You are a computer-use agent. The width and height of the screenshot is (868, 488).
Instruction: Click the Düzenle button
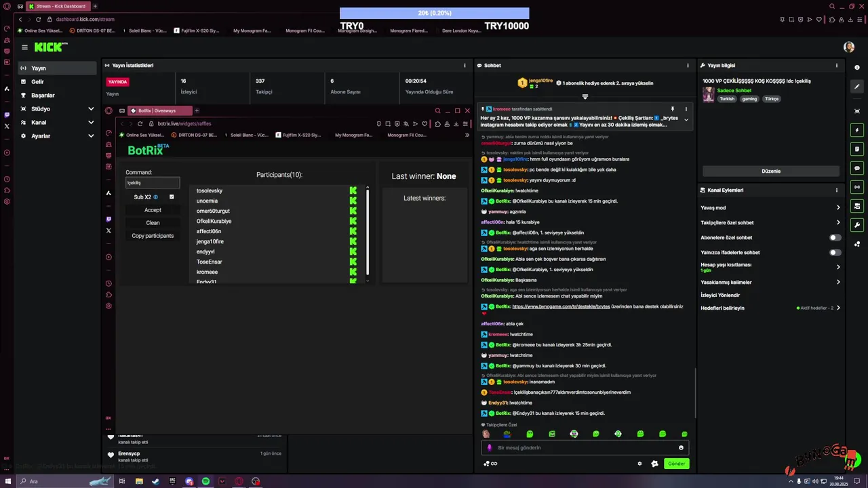coord(771,171)
